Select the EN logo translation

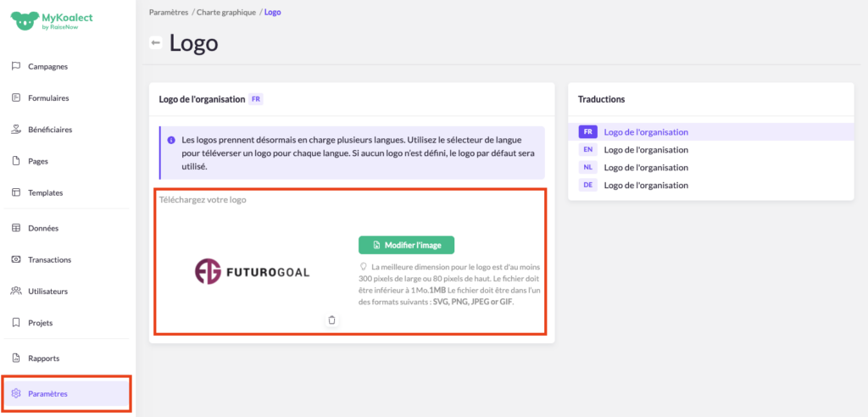[645, 150]
